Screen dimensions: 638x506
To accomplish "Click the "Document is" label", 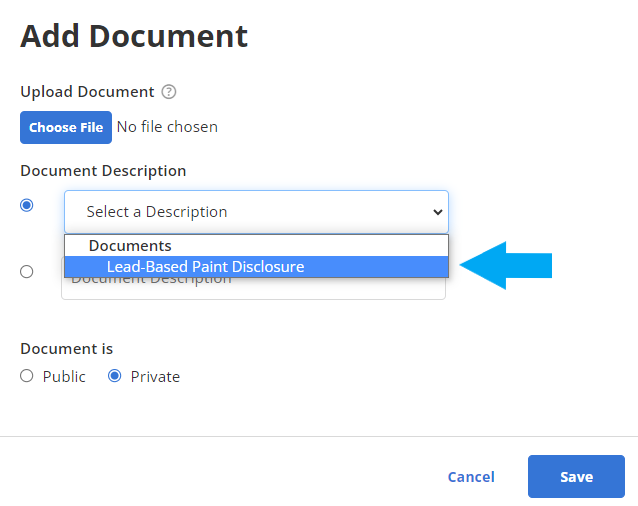I will tap(67, 349).
